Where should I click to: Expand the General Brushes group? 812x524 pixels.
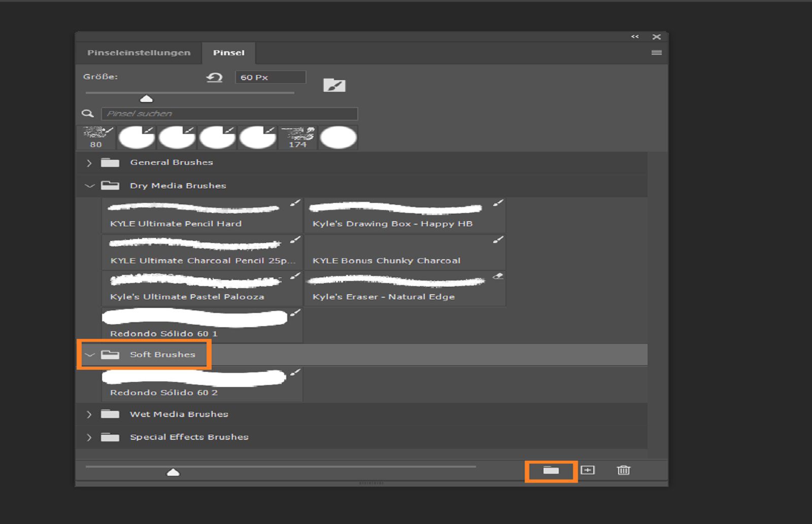[x=89, y=162]
